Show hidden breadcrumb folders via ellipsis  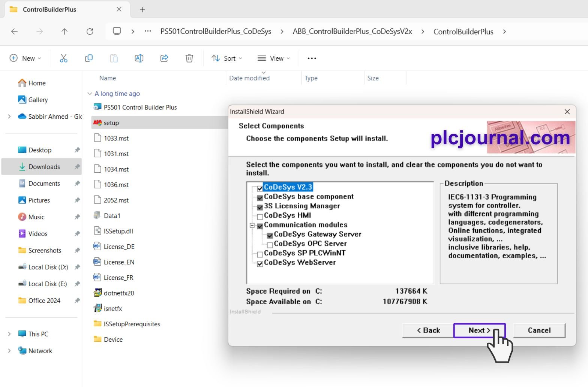(148, 31)
